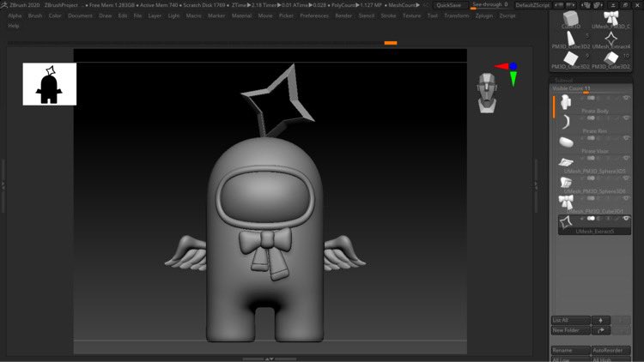Open the Macro menu
644x362 pixels.
coord(194,15)
